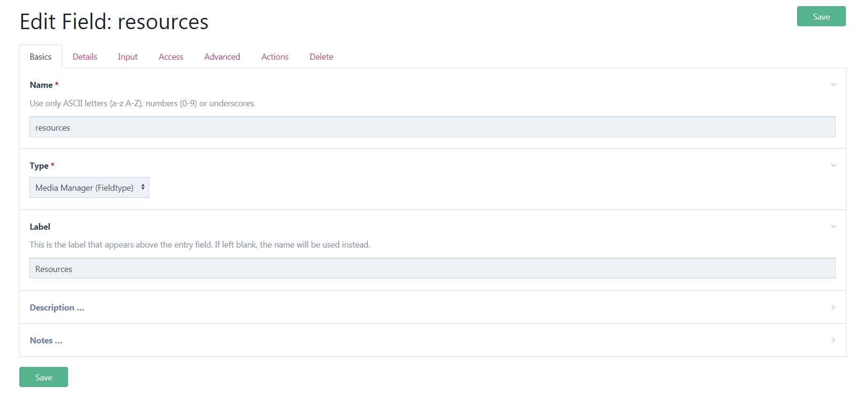Image resolution: width=868 pixels, height=396 pixels.
Task: Open the Delete tab
Action: (x=321, y=57)
